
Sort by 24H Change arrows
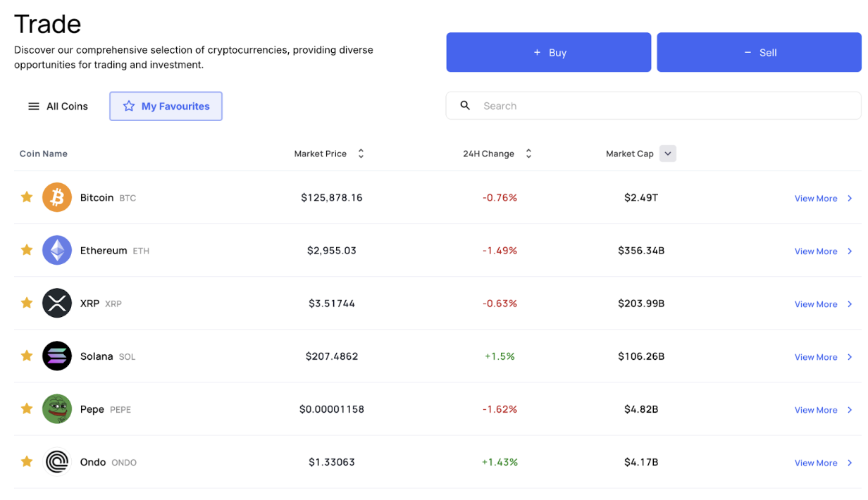[528, 154]
